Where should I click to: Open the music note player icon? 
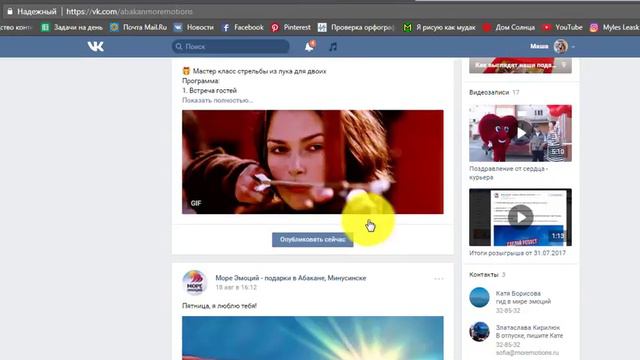[x=333, y=47]
